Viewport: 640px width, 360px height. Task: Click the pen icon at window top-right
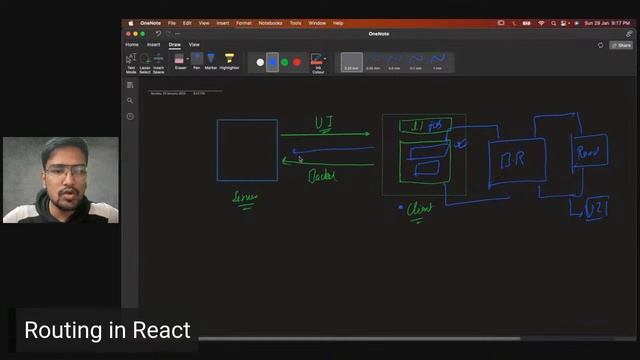(629, 34)
